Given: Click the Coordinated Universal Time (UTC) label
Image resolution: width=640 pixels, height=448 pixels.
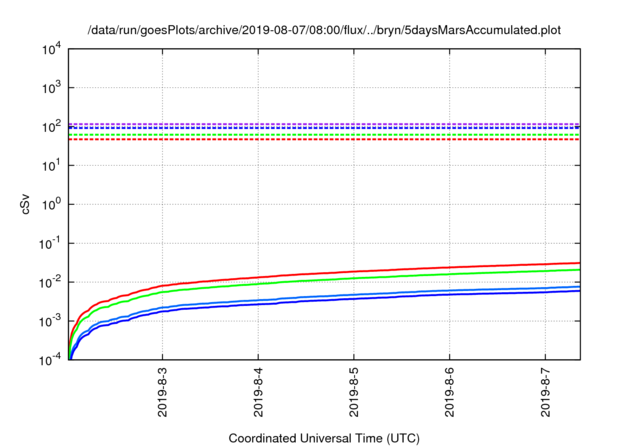Looking at the screenshot, I should (324, 438).
